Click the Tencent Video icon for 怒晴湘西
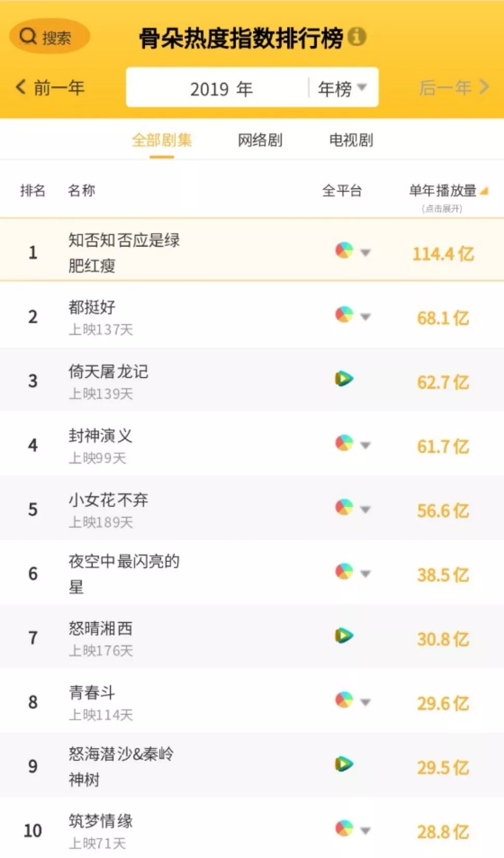The height and width of the screenshot is (858, 504). [344, 635]
